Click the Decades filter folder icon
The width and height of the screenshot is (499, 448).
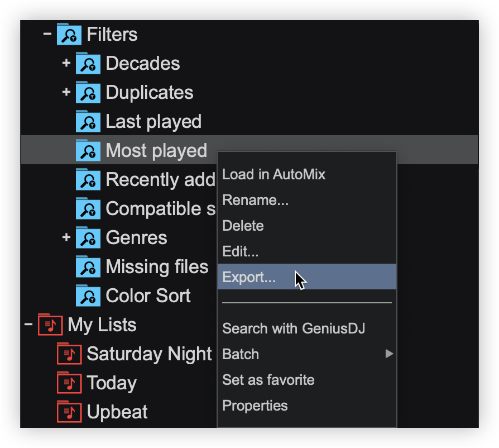[88, 64]
